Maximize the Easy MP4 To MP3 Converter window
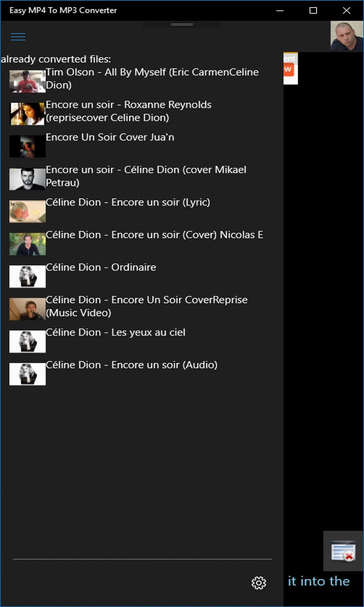This screenshot has height=607, width=364. pos(313,10)
